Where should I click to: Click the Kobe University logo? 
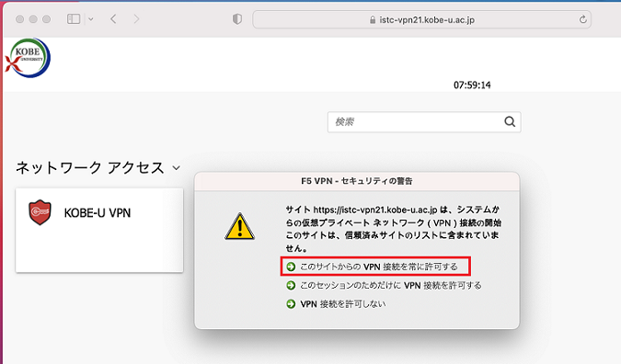tap(28, 58)
